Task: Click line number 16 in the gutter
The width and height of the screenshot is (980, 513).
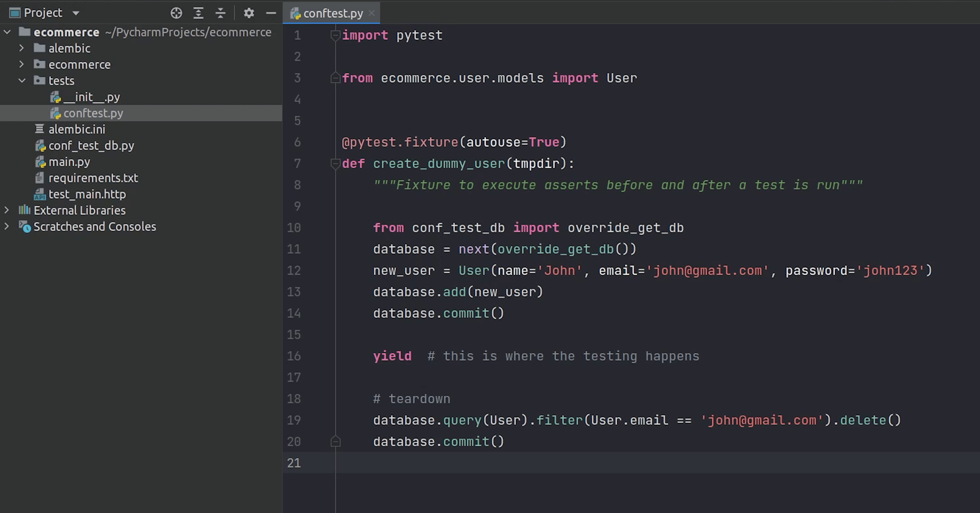Action: [x=294, y=356]
